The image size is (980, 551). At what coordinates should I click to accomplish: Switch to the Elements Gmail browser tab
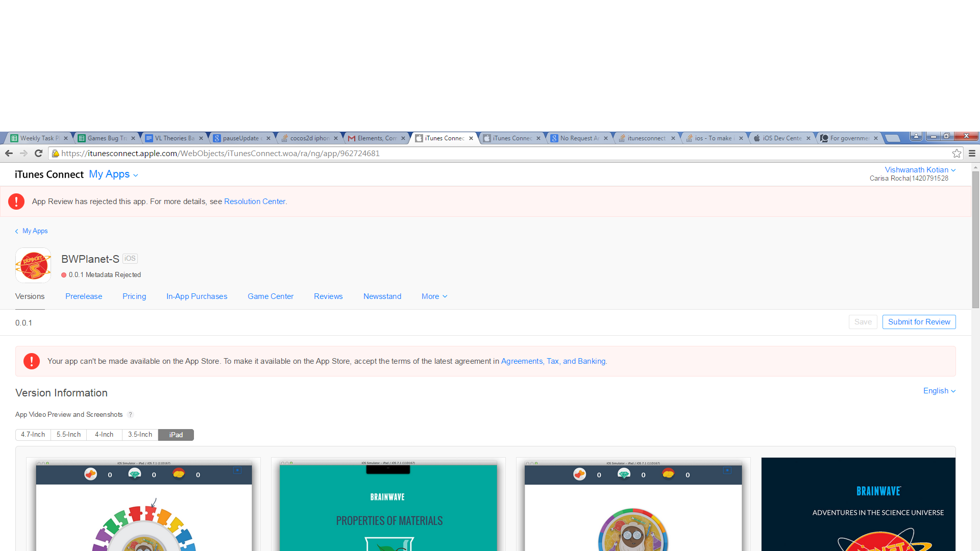tap(377, 138)
